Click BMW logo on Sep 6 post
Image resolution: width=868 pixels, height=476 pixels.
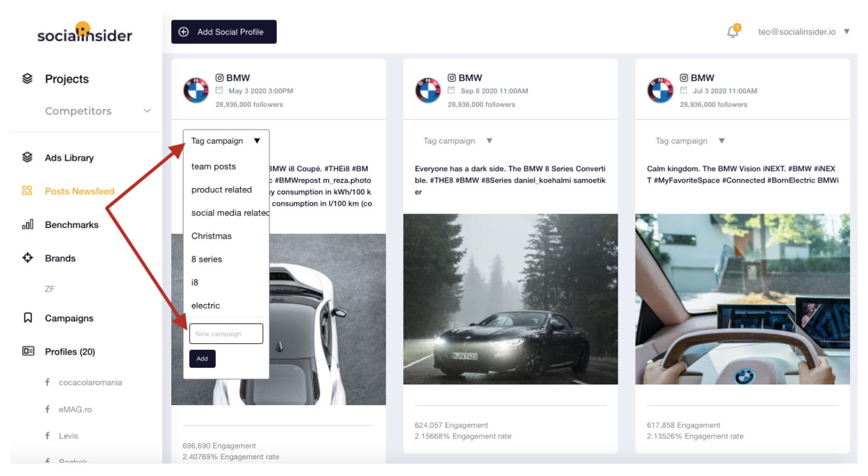pos(428,90)
